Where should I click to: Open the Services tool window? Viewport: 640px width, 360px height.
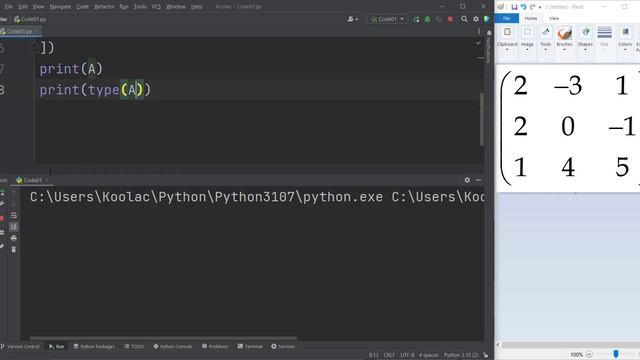click(x=283, y=347)
